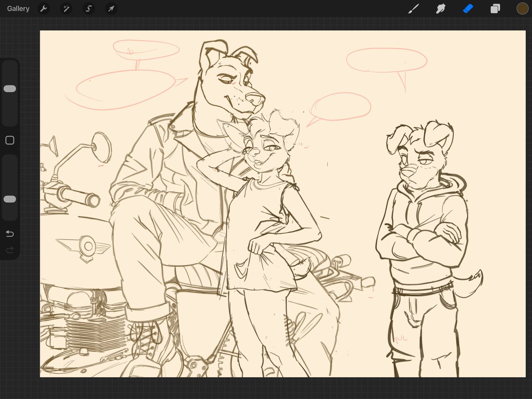532x399 pixels.
Task: Tap the opacity slider on the sidebar
Action: point(10,199)
